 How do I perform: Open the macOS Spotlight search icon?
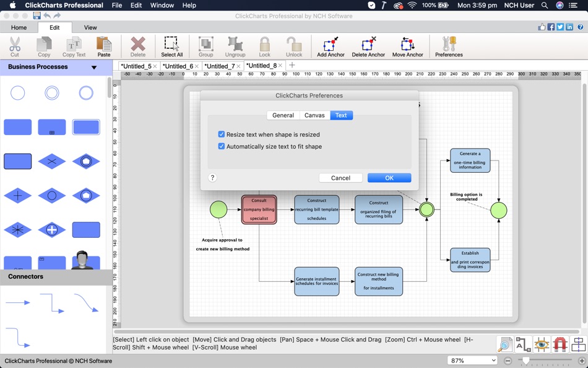[545, 5]
